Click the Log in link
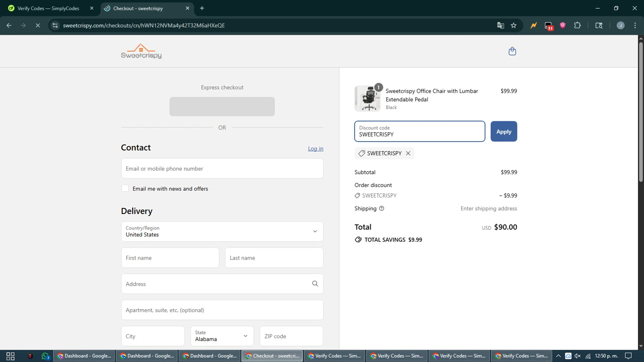Screen dimensions: 644x362 [x=316, y=148]
